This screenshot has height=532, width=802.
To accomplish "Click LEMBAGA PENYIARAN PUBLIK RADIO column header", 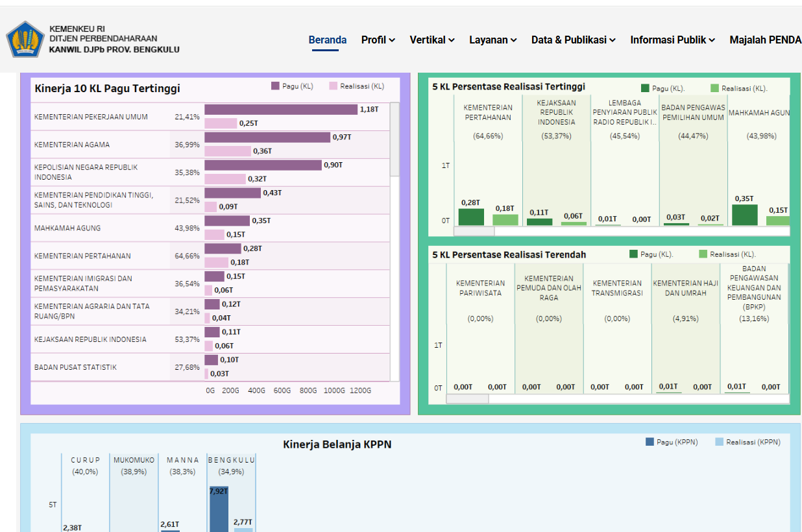I will point(626,112).
